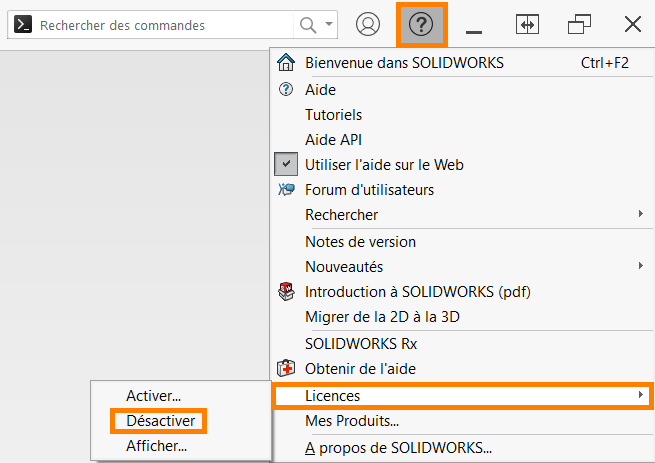Click the magnifying glass search icon
This screenshot has width=655, height=463.
(308, 25)
